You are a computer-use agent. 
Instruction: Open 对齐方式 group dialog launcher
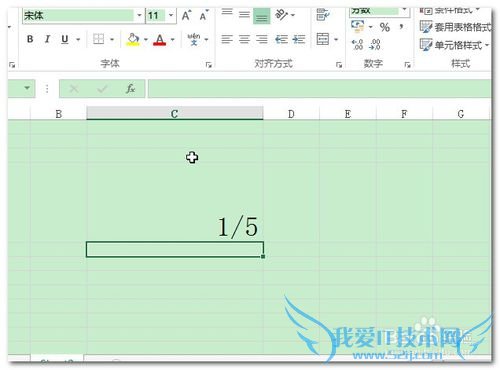339,65
